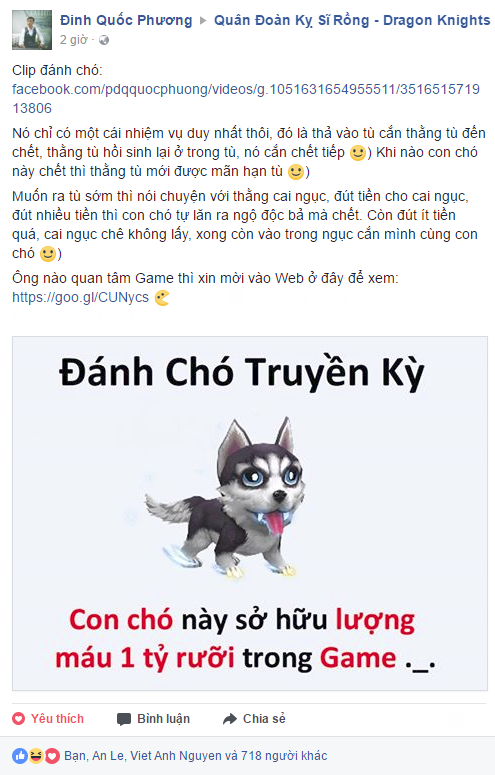
Task: Open Đinh Quốc Phương's profile link
Action: pyautogui.click(x=126, y=20)
